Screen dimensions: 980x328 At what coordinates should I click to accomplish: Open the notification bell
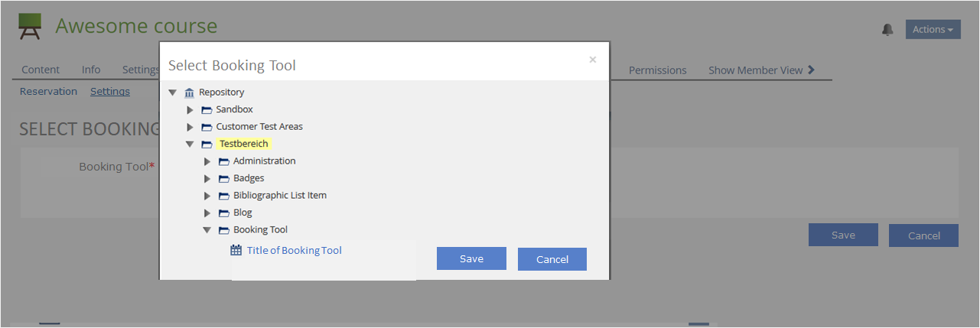tap(887, 30)
